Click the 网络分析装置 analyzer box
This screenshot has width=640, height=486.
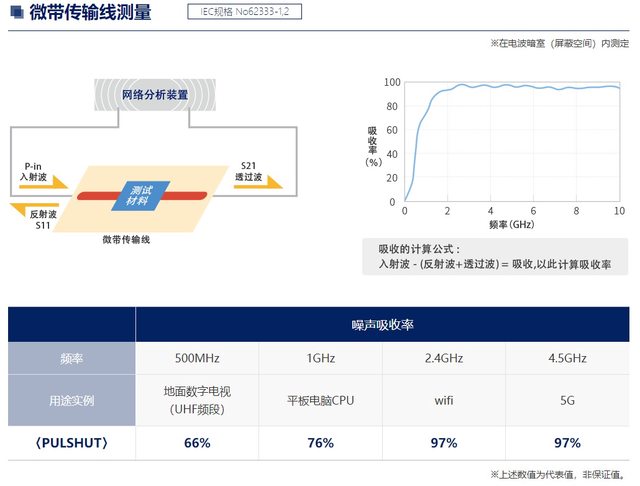click(x=153, y=95)
